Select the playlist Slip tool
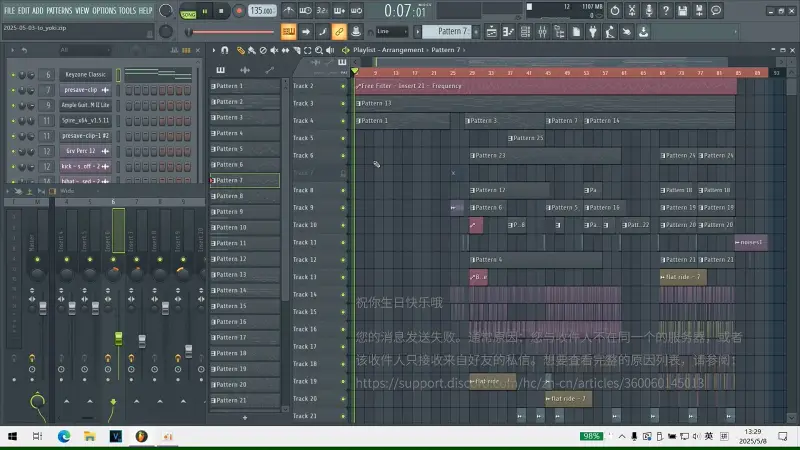Image resolution: width=800 pixels, height=450 pixels. [x=285, y=50]
